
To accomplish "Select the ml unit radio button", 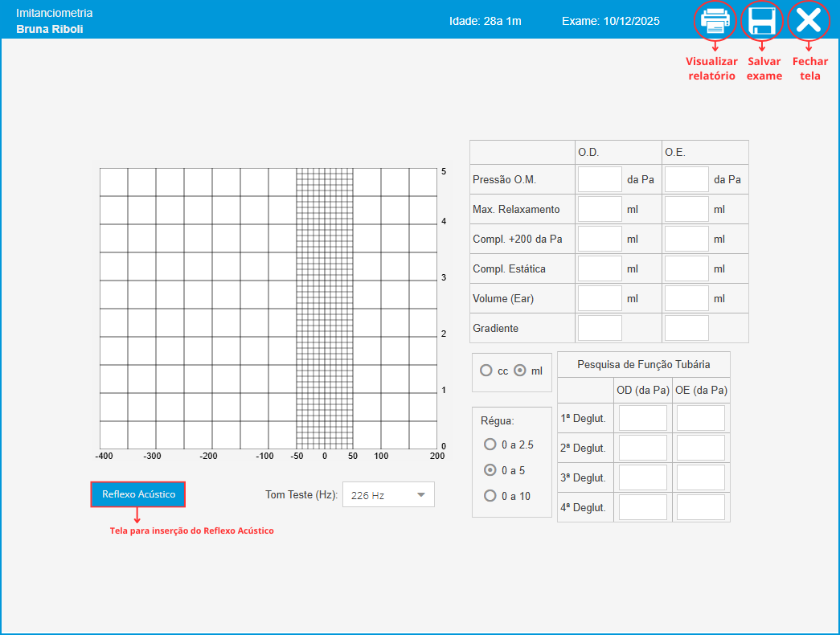I will [520, 371].
